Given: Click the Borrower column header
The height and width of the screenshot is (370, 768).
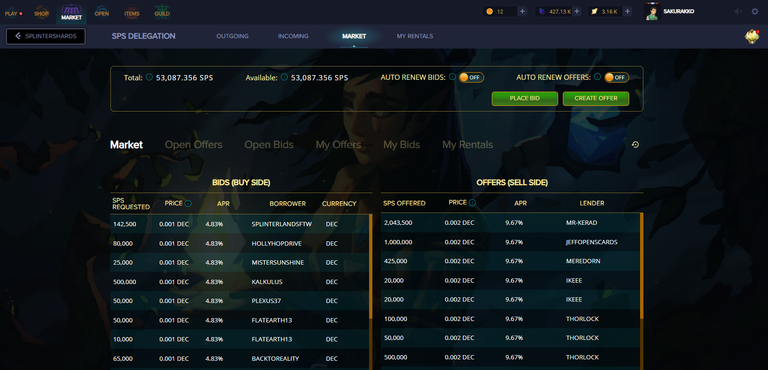Looking at the screenshot, I should (288, 203).
